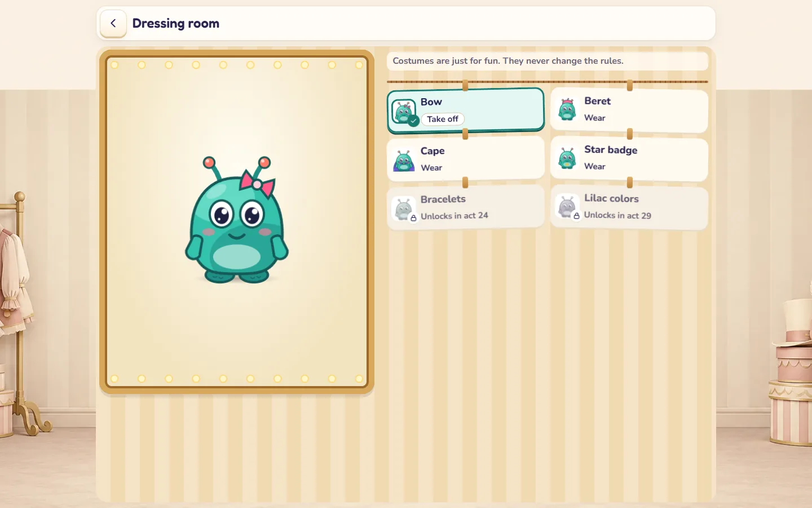Wear the Star badge costume
Screen dimensions: 812x508
(x=595, y=167)
